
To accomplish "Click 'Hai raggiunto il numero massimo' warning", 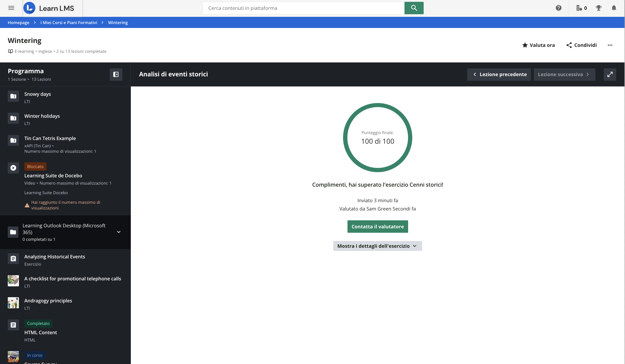I will point(66,205).
